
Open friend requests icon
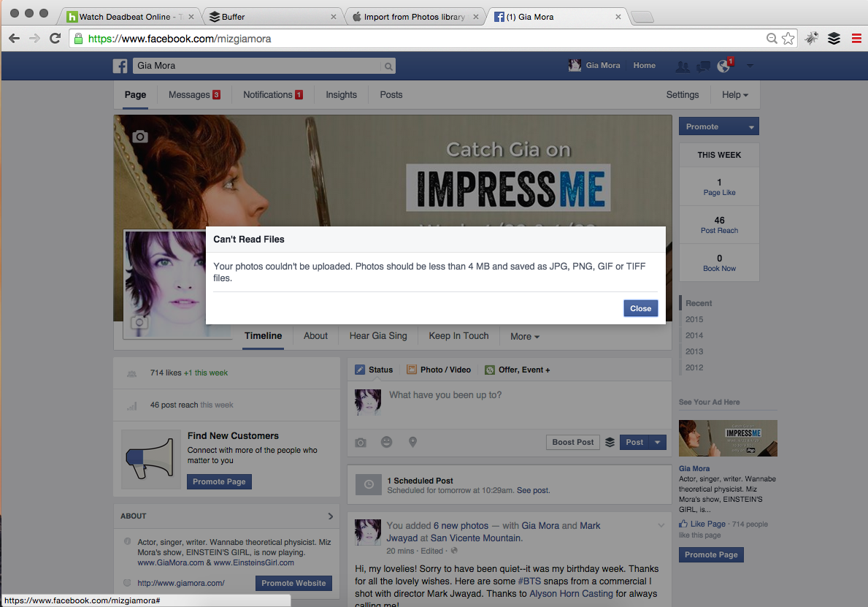[x=683, y=66]
